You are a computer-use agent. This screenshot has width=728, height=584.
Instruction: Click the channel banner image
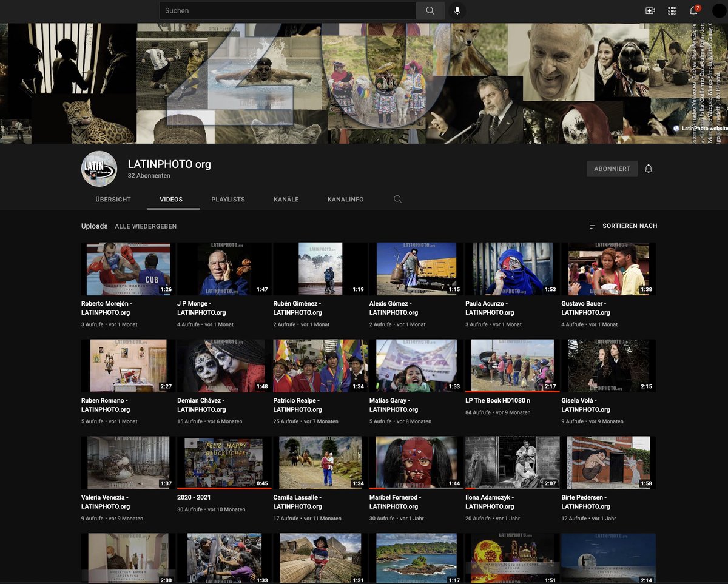[364, 83]
